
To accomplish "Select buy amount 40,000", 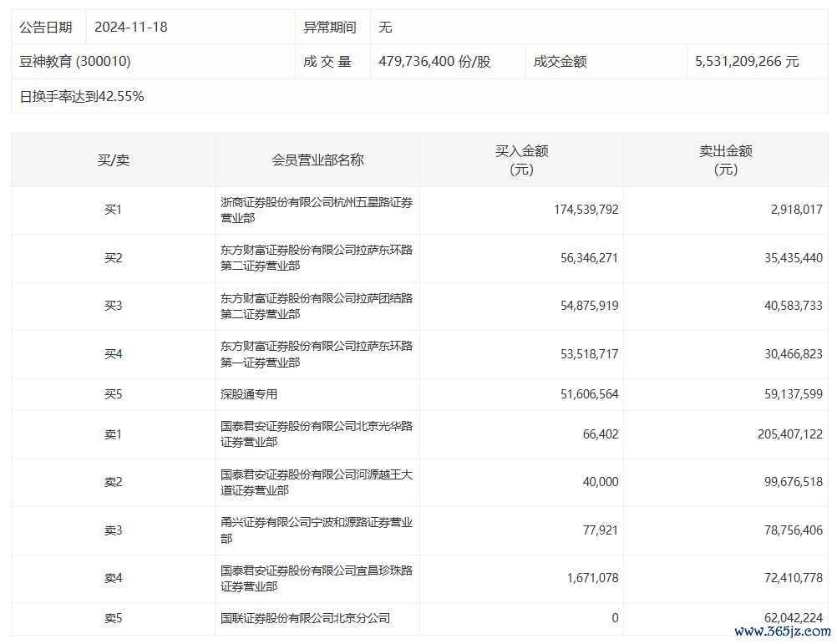I will tap(601, 482).
